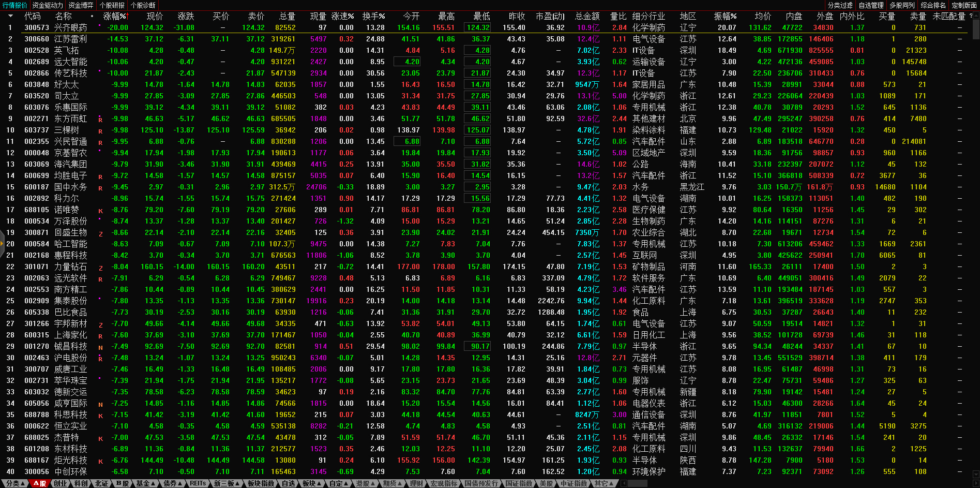Image resolution: width=980 pixels, height=488 pixels.
Task: Click the R marker next to 东方雨虹
Action: [x=100, y=120]
